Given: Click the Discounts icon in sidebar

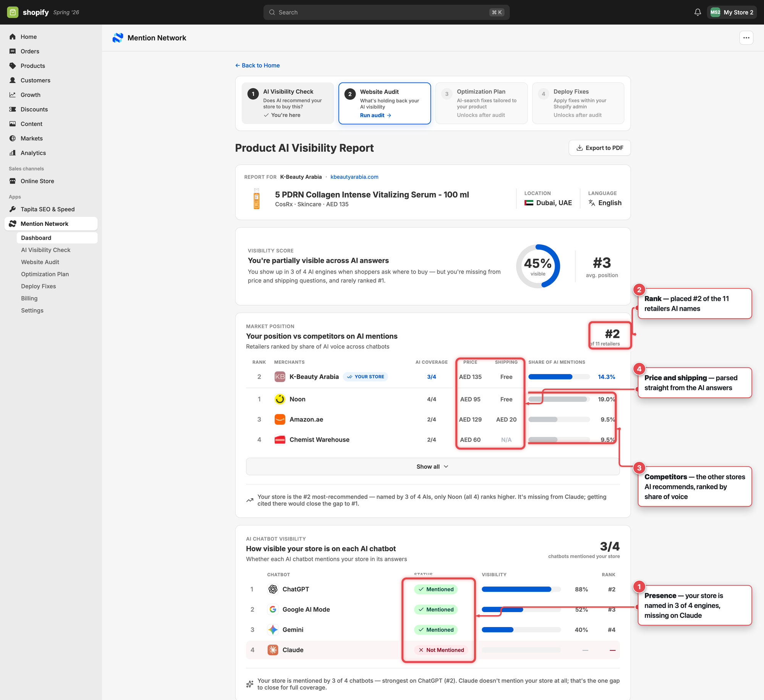Looking at the screenshot, I should tap(13, 109).
